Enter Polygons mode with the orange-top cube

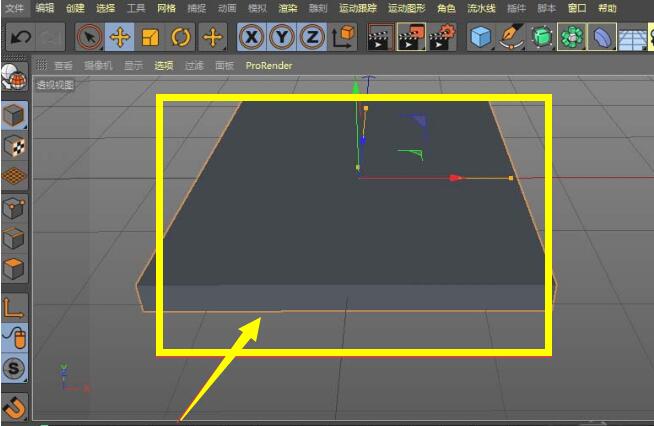(x=14, y=268)
